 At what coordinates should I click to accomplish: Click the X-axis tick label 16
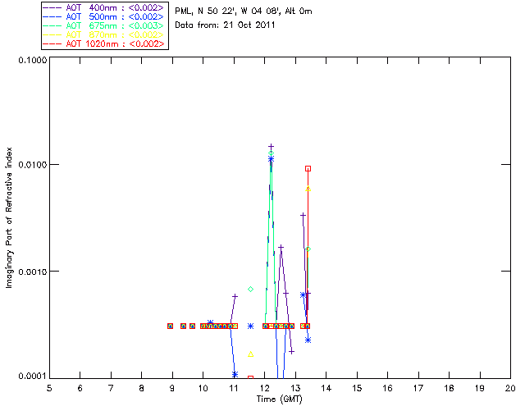click(388, 388)
